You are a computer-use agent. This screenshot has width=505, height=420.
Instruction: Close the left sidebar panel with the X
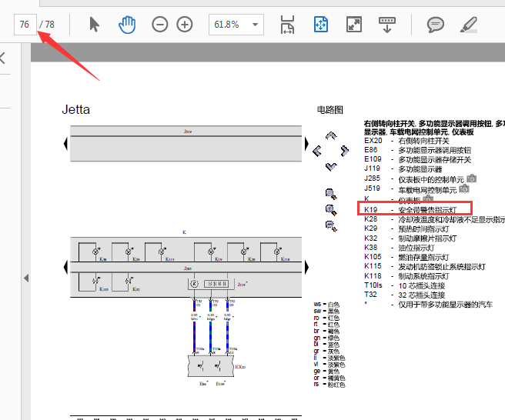(x=2, y=58)
